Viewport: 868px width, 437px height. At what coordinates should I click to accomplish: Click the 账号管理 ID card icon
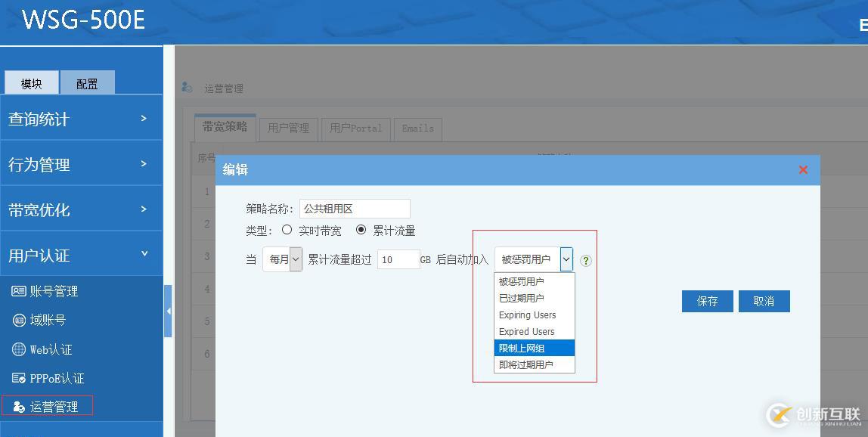[x=19, y=291]
